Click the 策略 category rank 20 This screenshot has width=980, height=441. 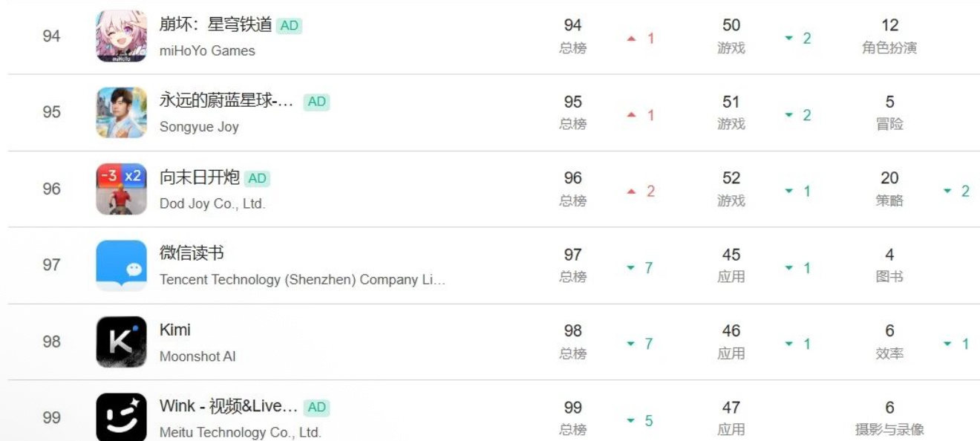(889, 189)
